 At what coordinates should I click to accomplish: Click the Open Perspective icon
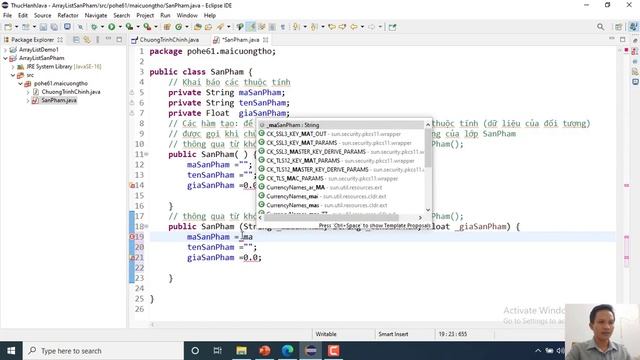(x=619, y=27)
